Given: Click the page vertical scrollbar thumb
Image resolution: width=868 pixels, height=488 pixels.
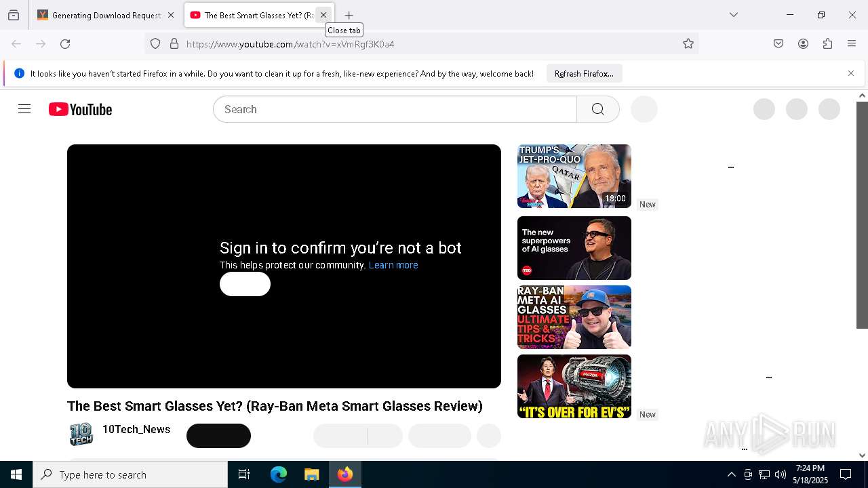Looking at the screenshot, I should [862, 215].
